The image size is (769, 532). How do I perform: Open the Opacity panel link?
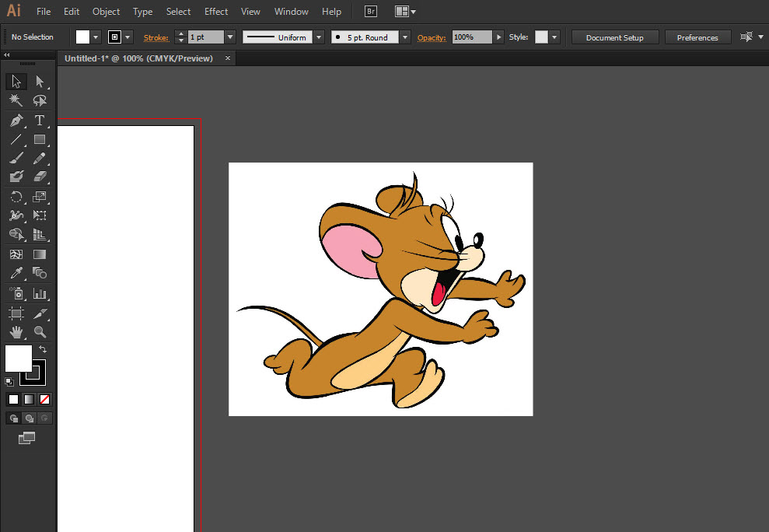coord(432,37)
